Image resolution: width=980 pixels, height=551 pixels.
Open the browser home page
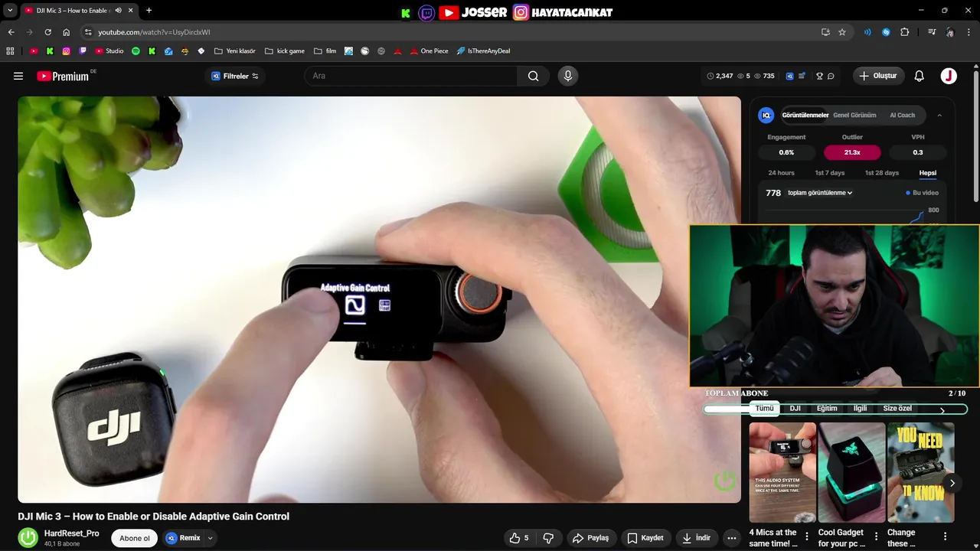(66, 32)
